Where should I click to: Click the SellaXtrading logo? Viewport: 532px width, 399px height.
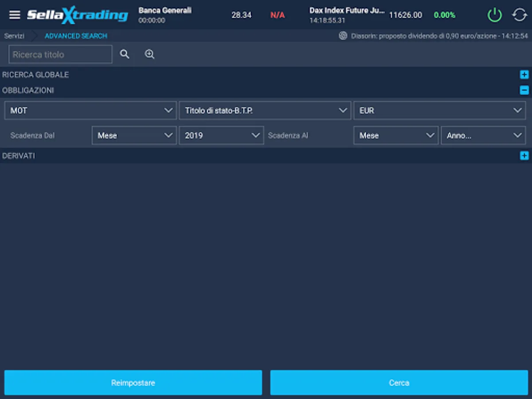[x=78, y=15]
